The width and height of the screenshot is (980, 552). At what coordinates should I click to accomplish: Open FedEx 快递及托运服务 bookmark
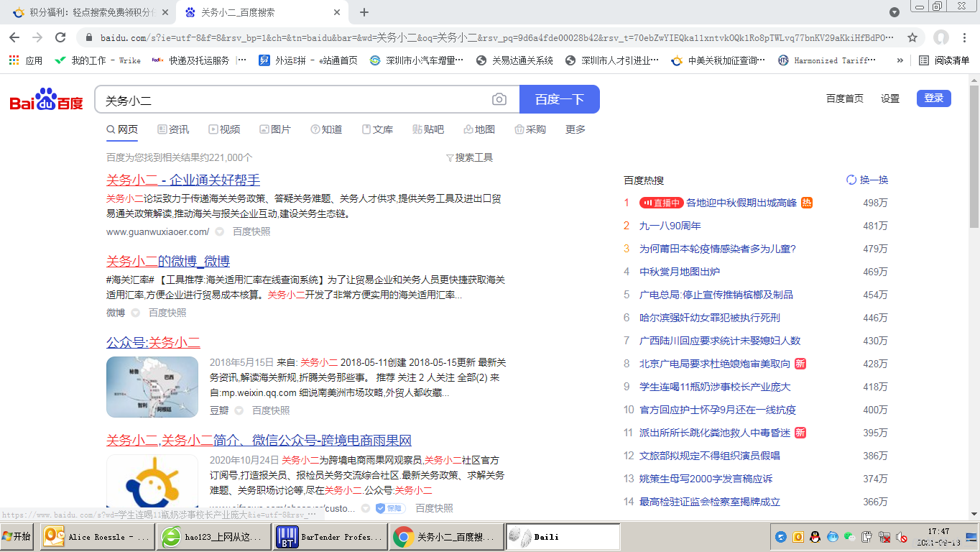pyautogui.click(x=199, y=60)
